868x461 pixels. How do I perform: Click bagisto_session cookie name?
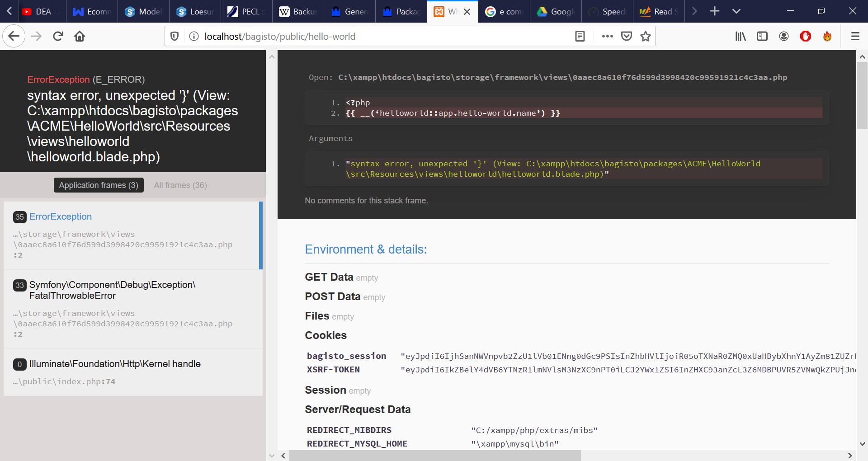[x=347, y=356]
